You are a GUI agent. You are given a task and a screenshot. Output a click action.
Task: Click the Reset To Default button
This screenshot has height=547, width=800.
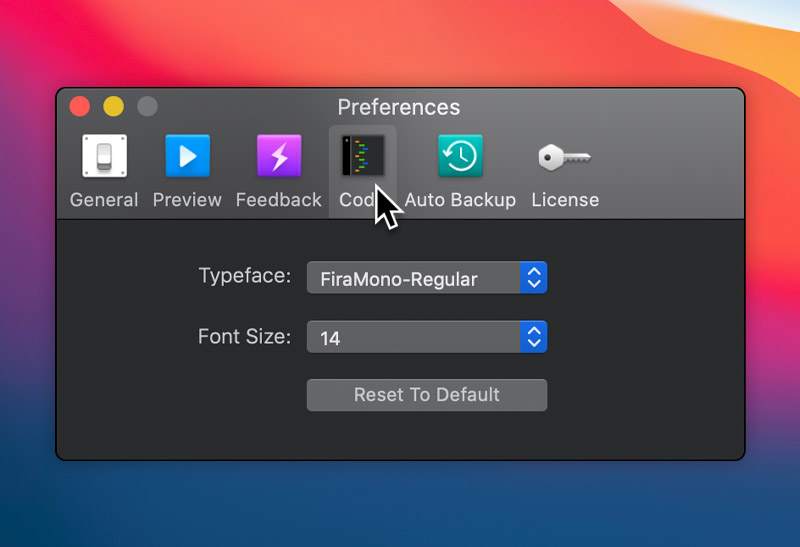click(427, 395)
